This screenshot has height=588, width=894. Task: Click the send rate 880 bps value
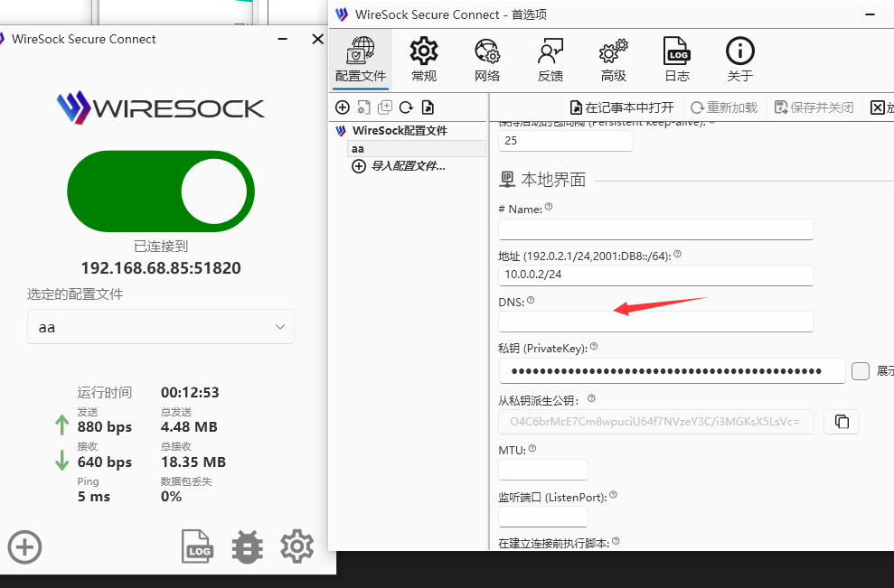click(105, 426)
